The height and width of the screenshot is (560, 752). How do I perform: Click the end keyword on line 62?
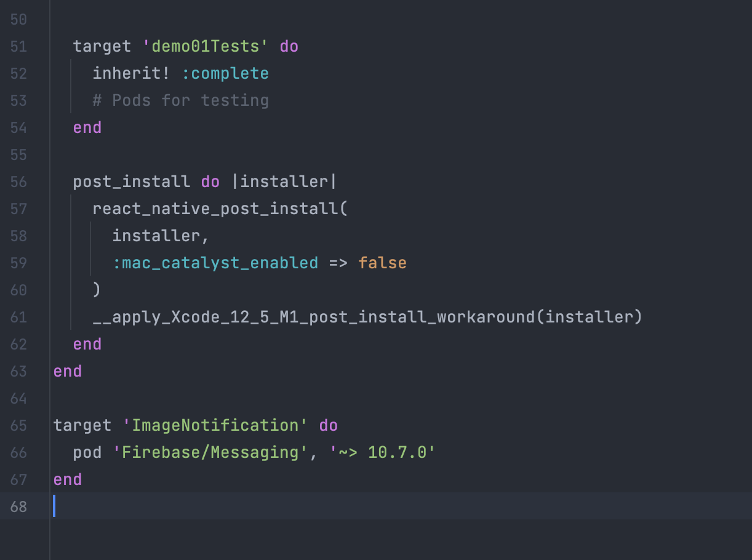pyautogui.click(x=87, y=345)
